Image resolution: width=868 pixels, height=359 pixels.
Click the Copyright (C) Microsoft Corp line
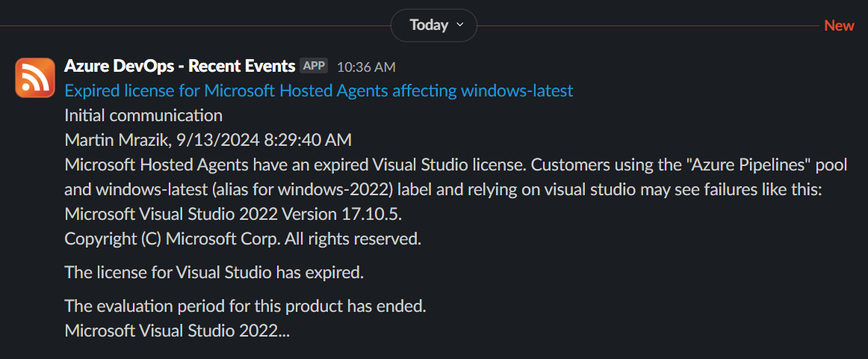(243, 239)
